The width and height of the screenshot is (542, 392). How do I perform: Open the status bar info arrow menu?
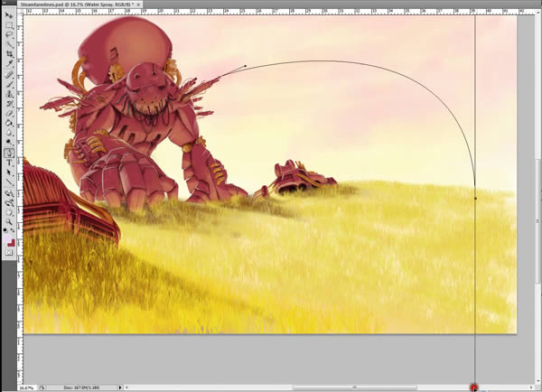tap(120, 387)
